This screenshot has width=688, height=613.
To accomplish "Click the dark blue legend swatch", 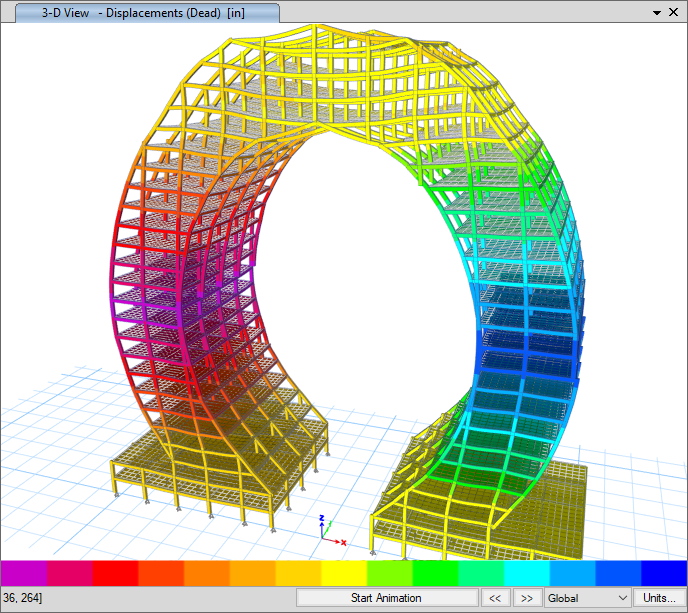I will tap(664, 572).
